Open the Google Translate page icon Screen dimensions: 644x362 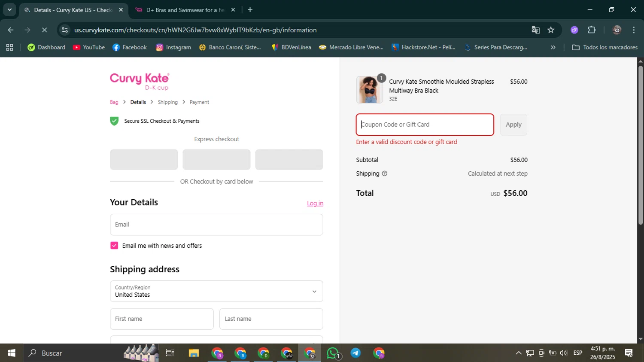click(x=535, y=30)
